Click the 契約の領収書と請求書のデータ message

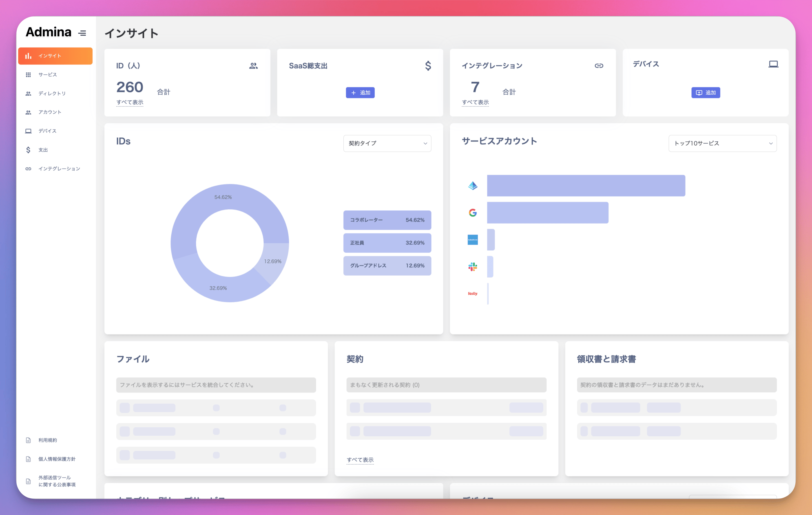pyautogui.click(x=677, y=385)
